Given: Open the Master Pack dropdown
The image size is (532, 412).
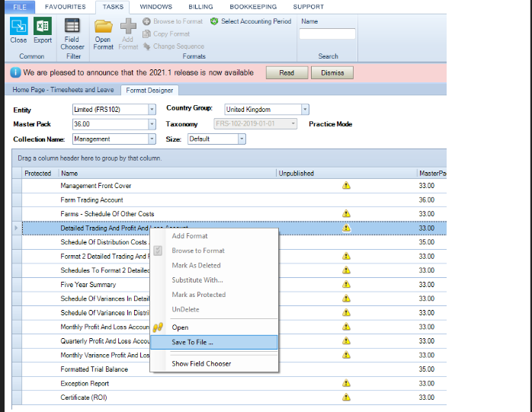Looking at the screenshot, I should pos(152,124).
